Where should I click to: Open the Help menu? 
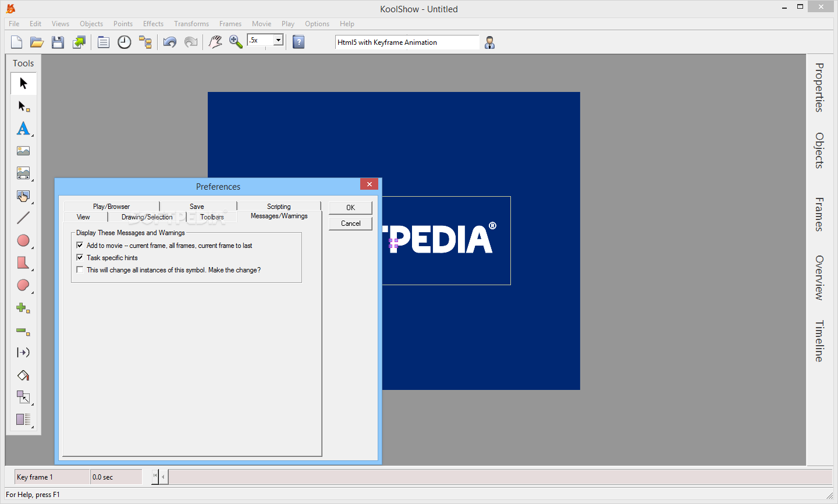tap(347, 24)
